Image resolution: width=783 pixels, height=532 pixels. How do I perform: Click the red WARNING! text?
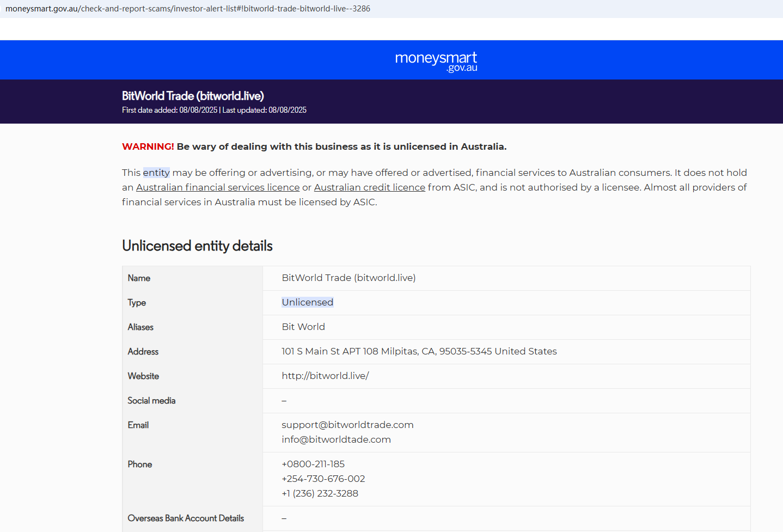148,146
